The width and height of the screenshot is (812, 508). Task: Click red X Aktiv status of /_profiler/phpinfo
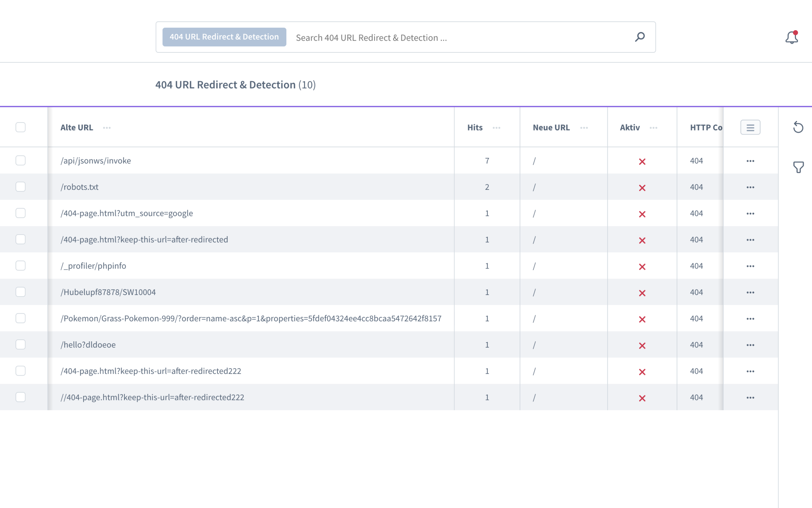click(x=642, y=267)
